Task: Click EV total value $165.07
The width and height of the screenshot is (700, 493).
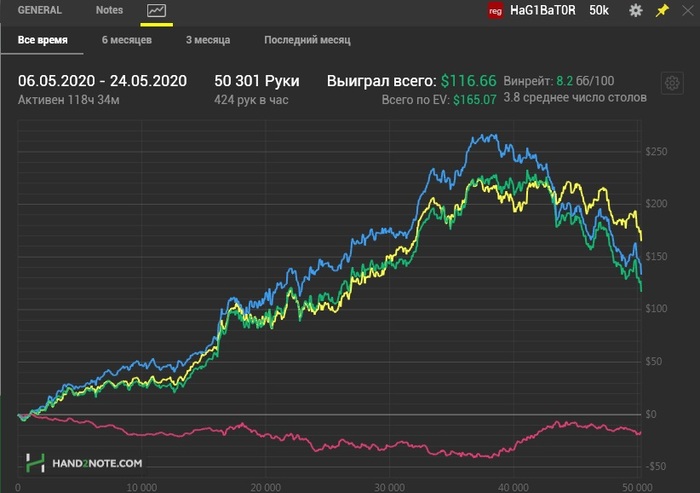Action: pos(475,100)
